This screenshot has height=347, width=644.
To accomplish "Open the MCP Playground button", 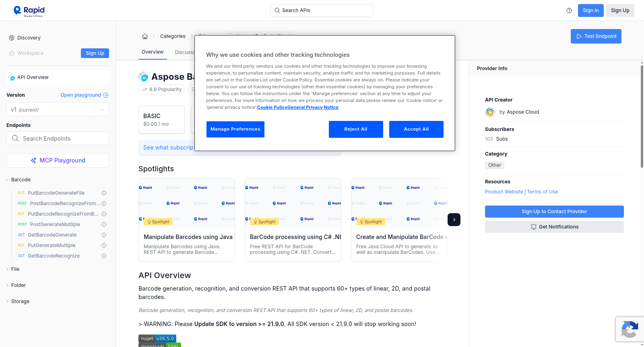I will (x=58, y=160).
